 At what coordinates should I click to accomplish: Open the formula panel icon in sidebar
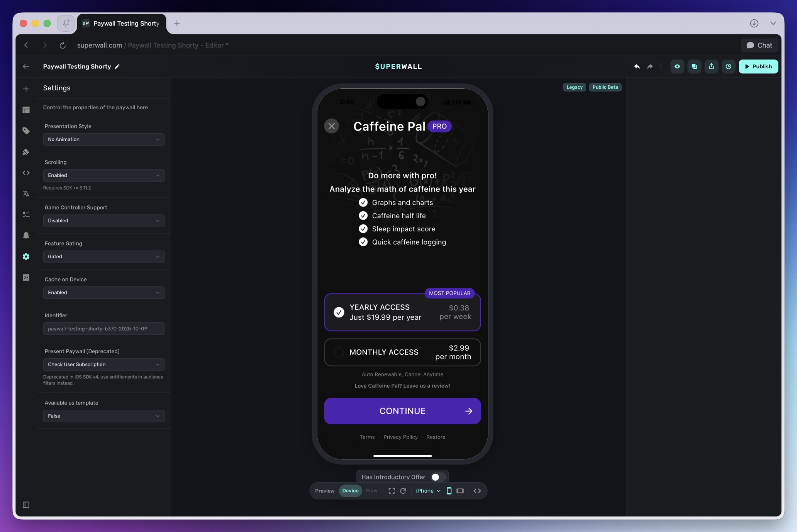pyautogui.click(x=26, y=278)
